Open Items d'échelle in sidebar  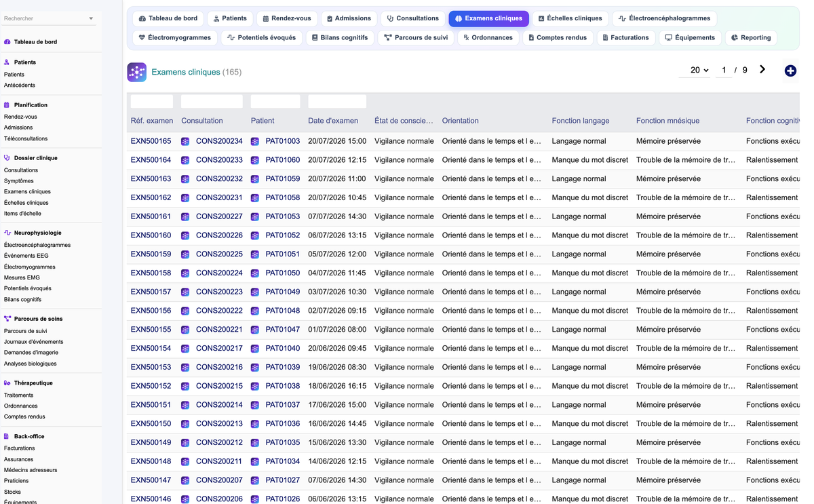click(22, 214)
